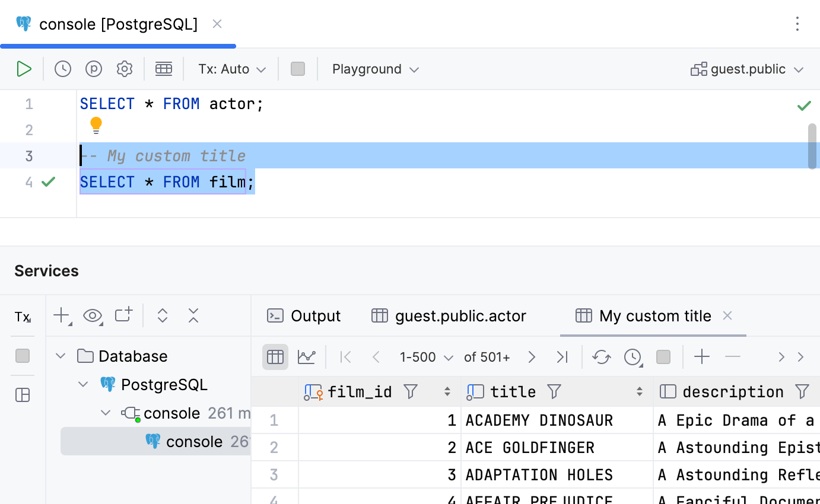Open the guest.public schema switcher
820x504 pixels.
pos(747,69)
